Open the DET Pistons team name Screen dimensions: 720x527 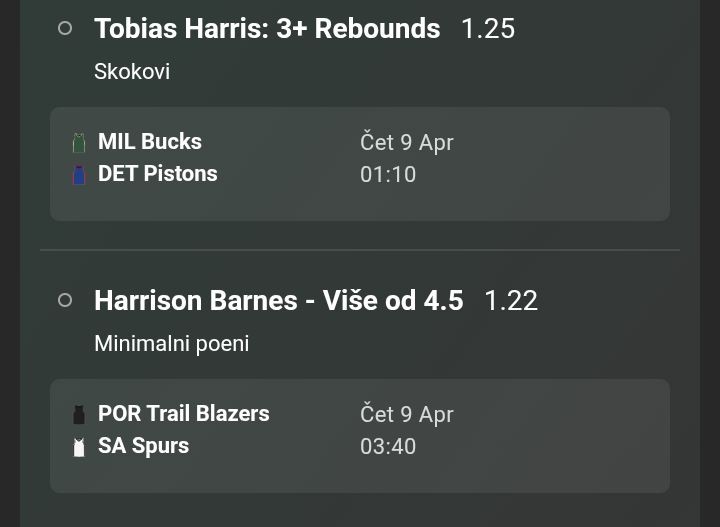point(158,174)
